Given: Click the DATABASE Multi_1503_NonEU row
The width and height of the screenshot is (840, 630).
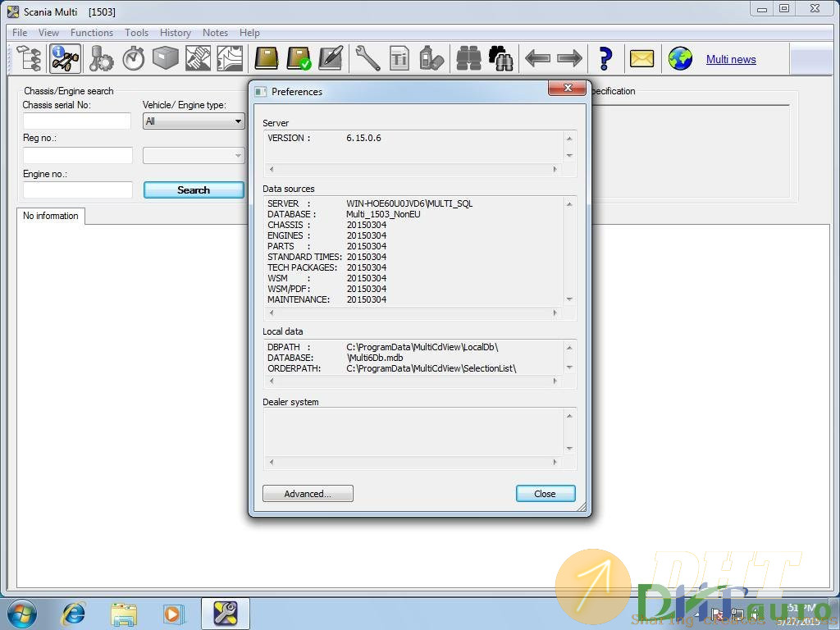Looking at the screenshot, I should pyautogui.click(x=344, y=214).
